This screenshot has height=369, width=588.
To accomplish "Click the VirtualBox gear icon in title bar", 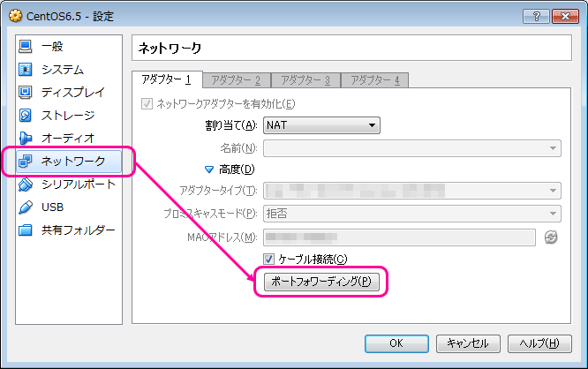I will point(15,16).
